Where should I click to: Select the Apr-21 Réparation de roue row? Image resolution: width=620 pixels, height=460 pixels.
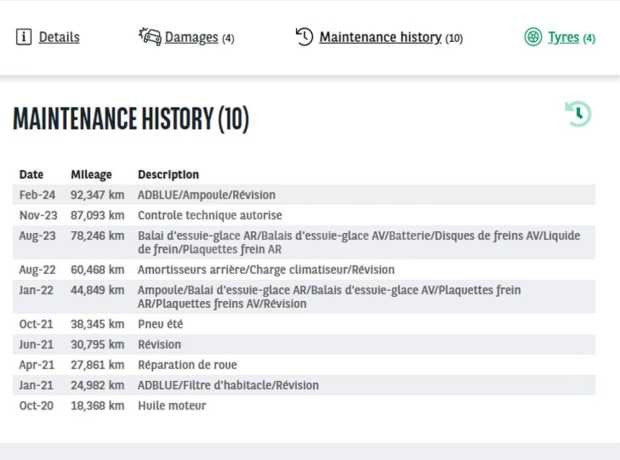coord(304,365)
